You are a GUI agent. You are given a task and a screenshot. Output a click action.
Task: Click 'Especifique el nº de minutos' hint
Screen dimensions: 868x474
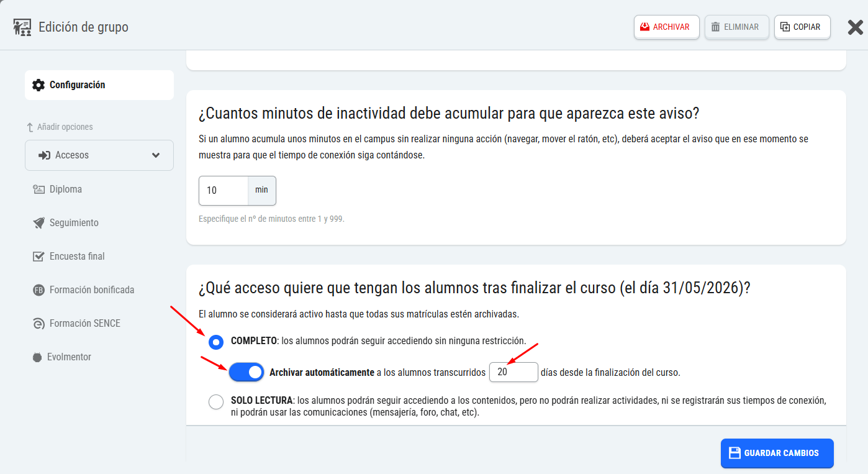(271, 219)
